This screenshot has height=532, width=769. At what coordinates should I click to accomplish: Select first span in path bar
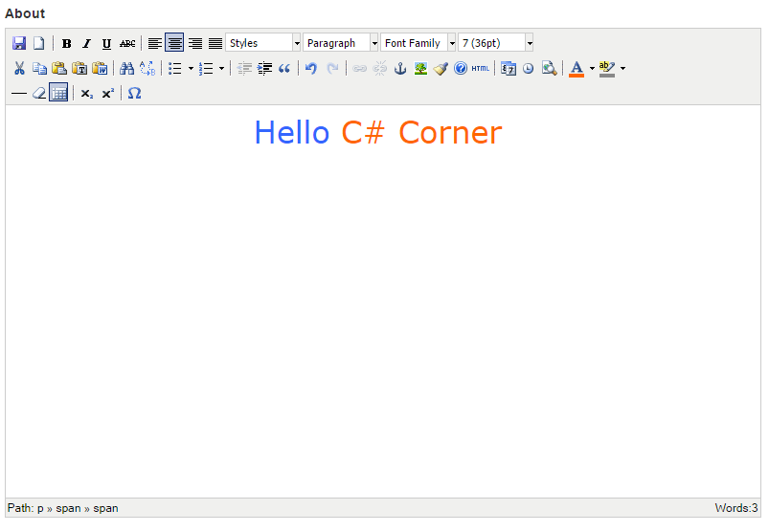[x=68, y=508]
